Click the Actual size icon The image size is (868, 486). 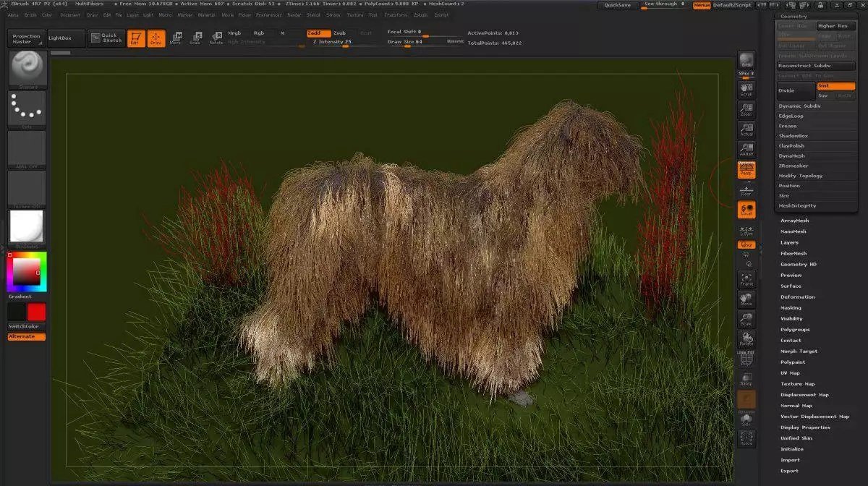point(746,130)
